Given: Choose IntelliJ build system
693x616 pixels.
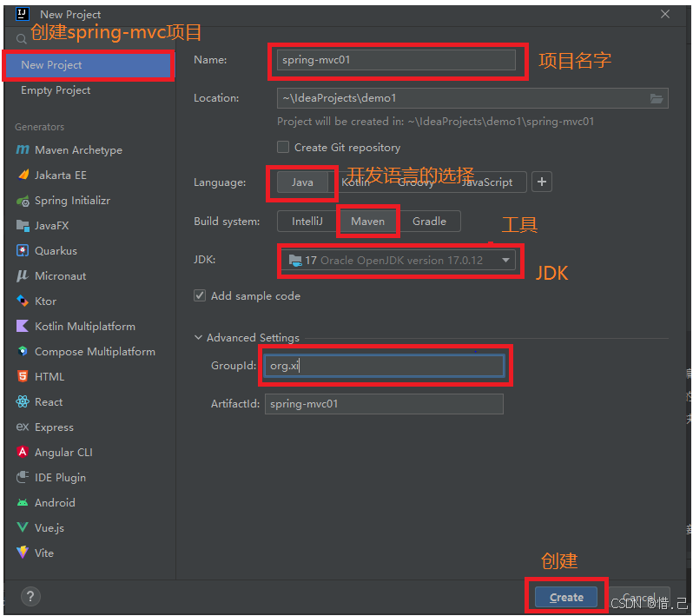Looking at the screenshot, I should coord(307,221).
